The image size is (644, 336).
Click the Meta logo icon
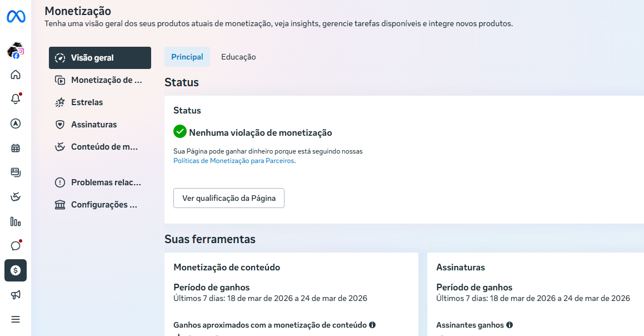pyautogui.click(x=16, y=17)
